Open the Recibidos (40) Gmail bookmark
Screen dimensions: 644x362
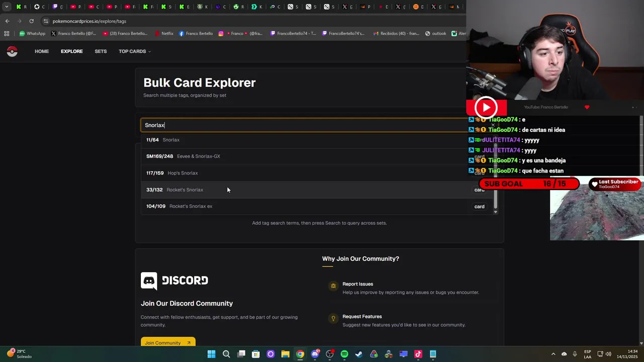(x=396, y=34)
